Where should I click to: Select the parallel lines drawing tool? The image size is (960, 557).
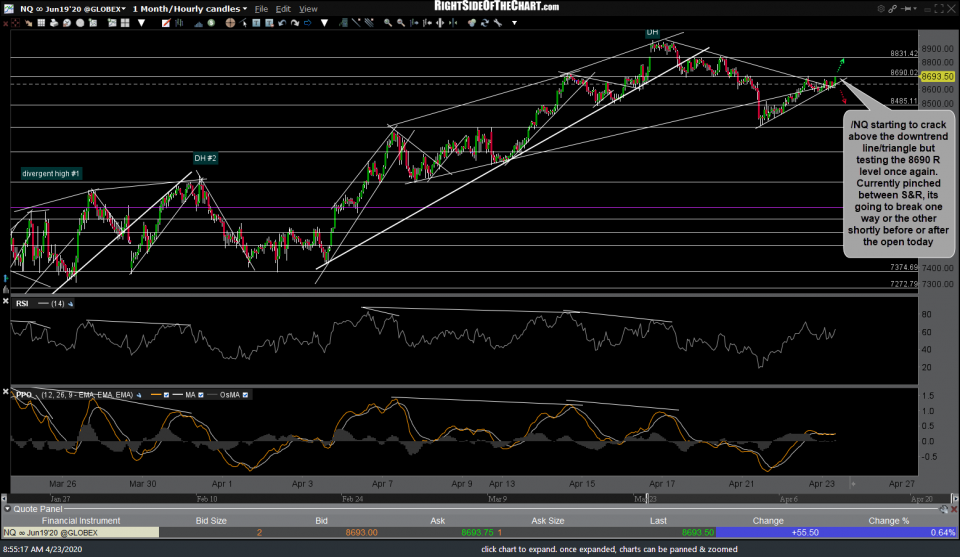[369, 23]
